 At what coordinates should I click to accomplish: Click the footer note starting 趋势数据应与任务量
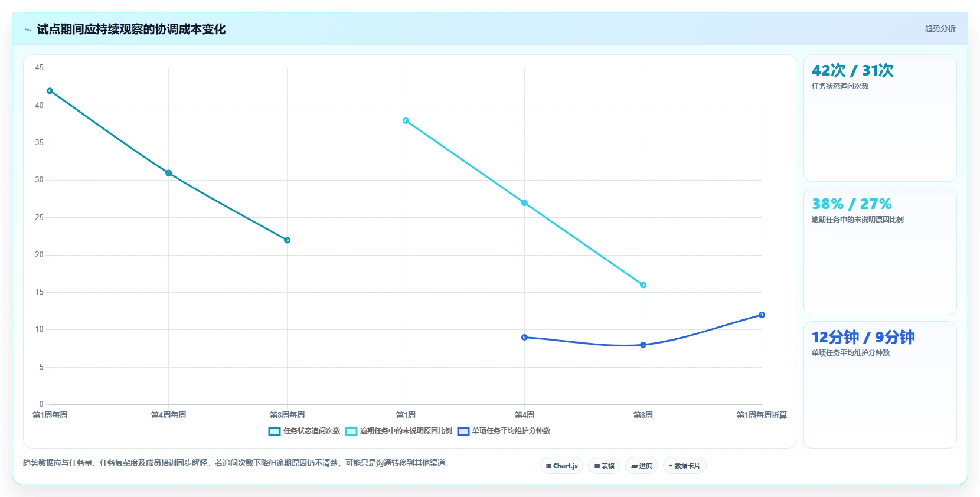coord(238,463)
